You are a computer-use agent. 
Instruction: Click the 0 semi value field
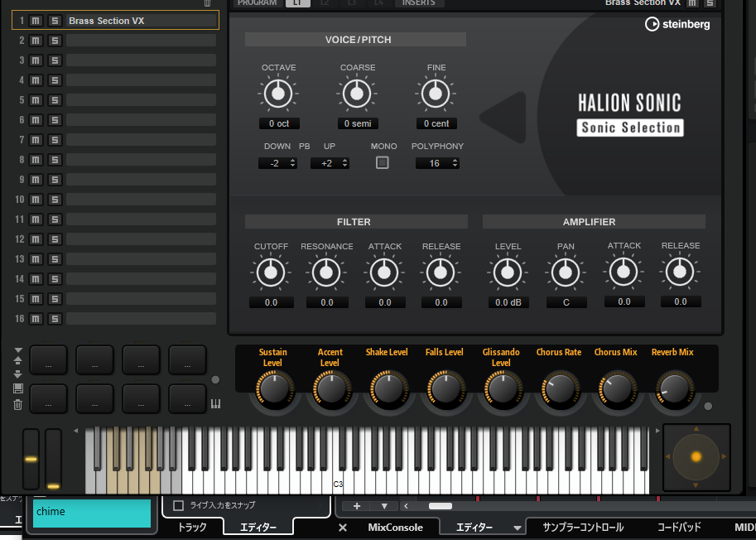[x=358, y=123]
